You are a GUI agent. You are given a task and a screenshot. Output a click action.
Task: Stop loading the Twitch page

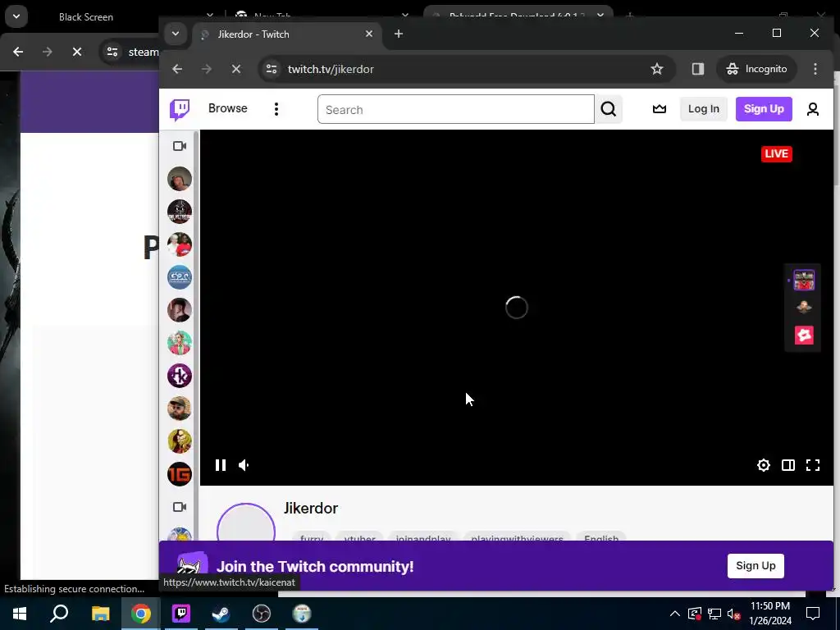235,69
